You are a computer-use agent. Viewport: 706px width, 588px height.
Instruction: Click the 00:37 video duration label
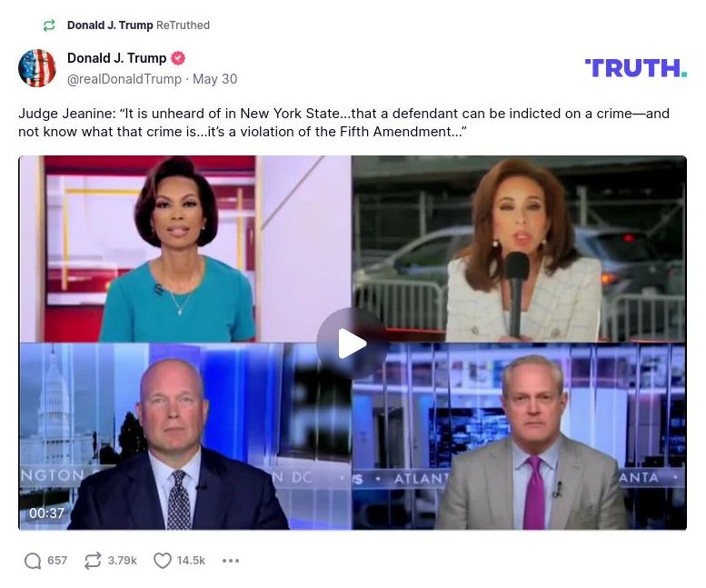pos(46,513)
